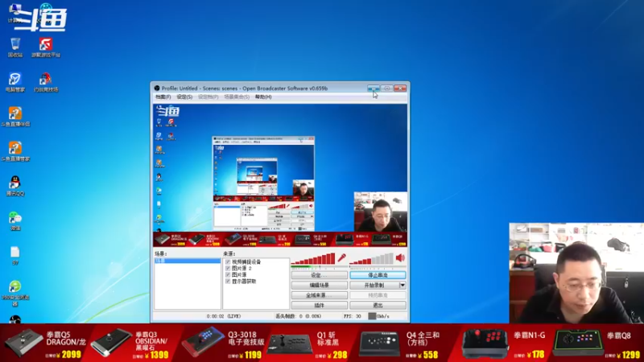Click the 开始录制 start recording button
Viewport: 644px width, 362px height.
point(374,286)
